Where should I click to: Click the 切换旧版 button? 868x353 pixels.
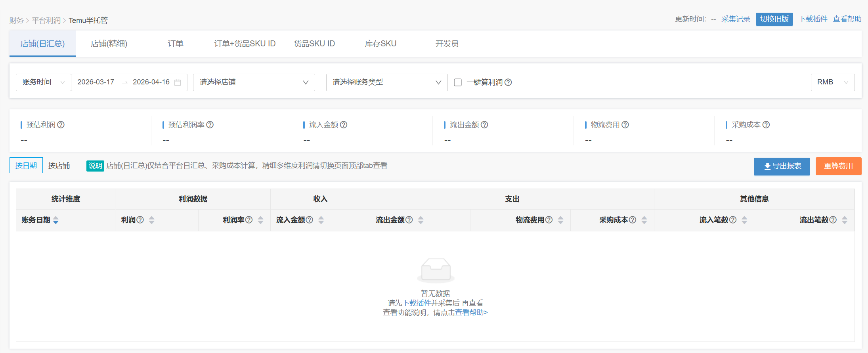tap(774, 19)
